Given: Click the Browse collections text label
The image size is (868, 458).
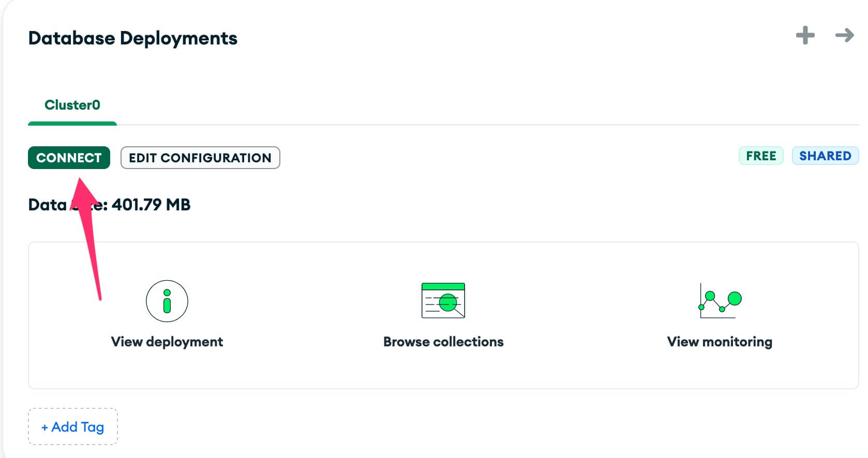Looking at the screenshot, I should point(443,342).
